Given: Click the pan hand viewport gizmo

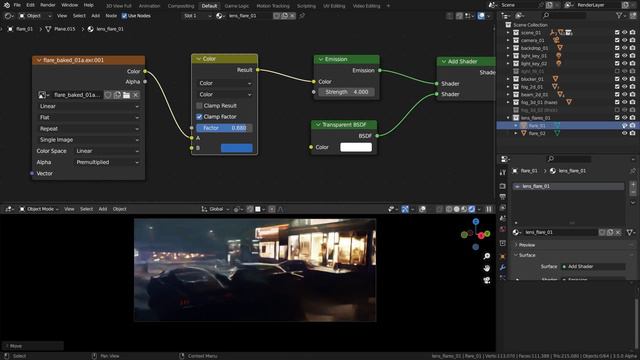Looking at the screenshot, I should click(x=487, y=268).
